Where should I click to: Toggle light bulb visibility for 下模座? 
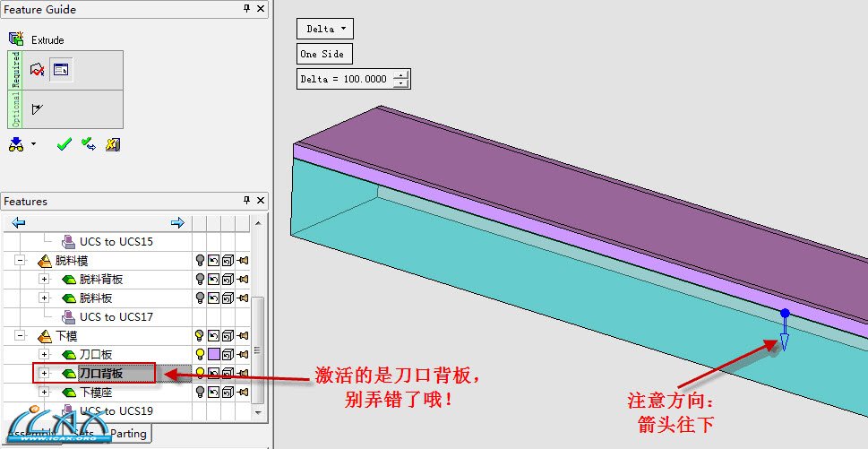201,392
